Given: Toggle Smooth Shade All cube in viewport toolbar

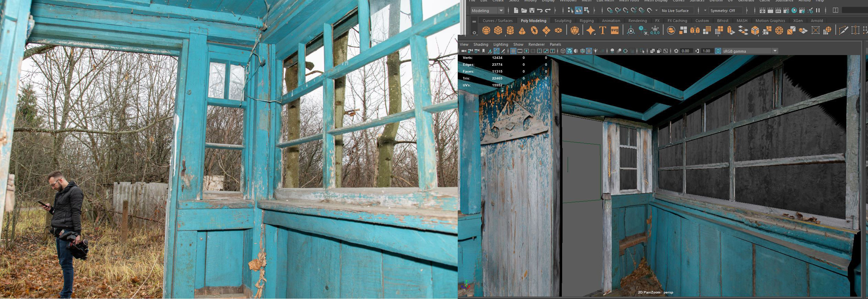Looking at the screenshot, I should (569, 51).
